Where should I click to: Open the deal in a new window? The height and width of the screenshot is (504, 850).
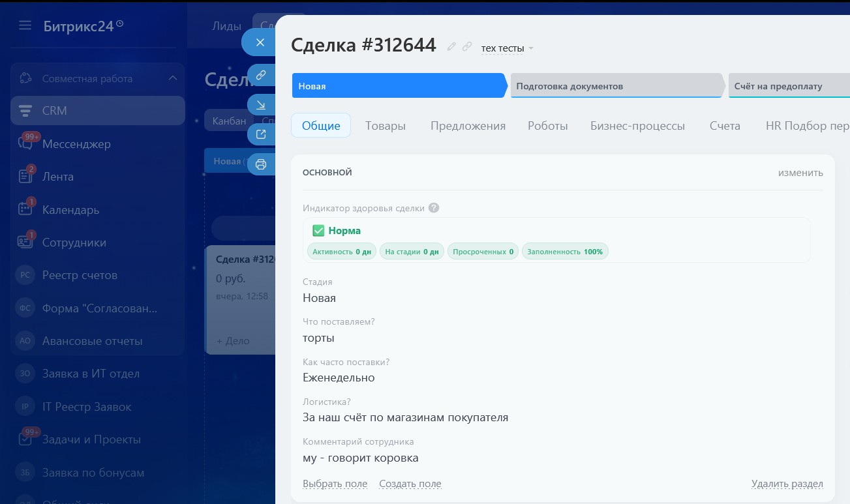261,134
